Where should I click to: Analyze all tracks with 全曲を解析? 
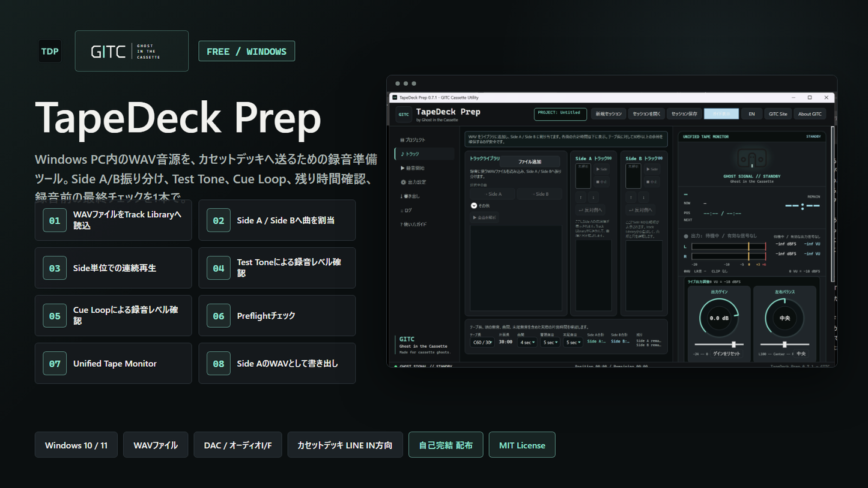484,217
